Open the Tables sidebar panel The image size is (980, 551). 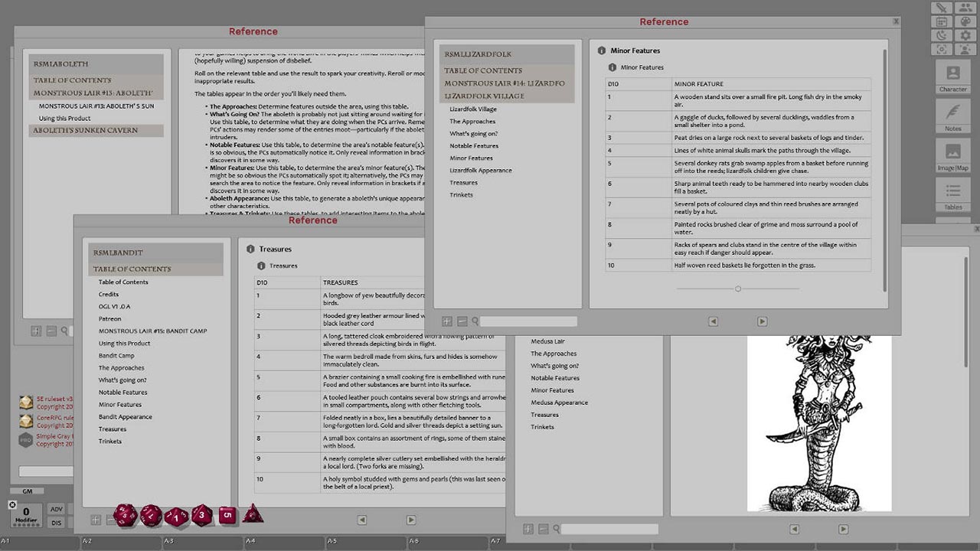tap(952, 195)
